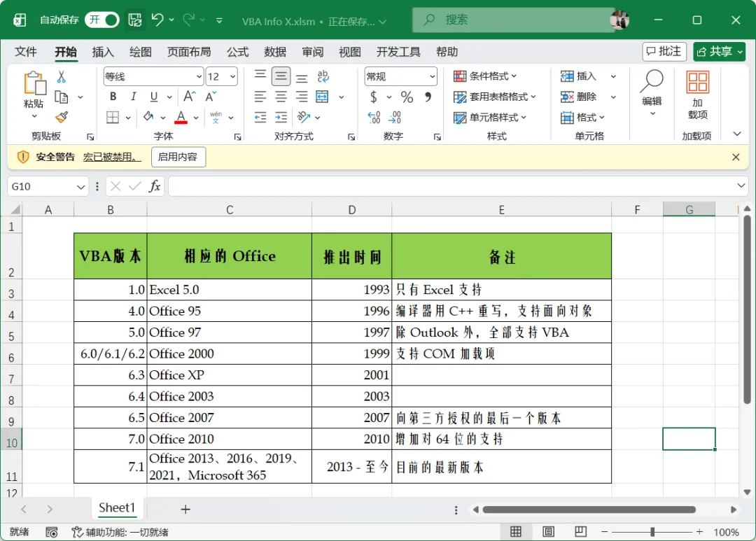This screenshot has height=541, width=756.
Task: Open the Name Box dropdown arrow
Action: [x=80, y=187]
